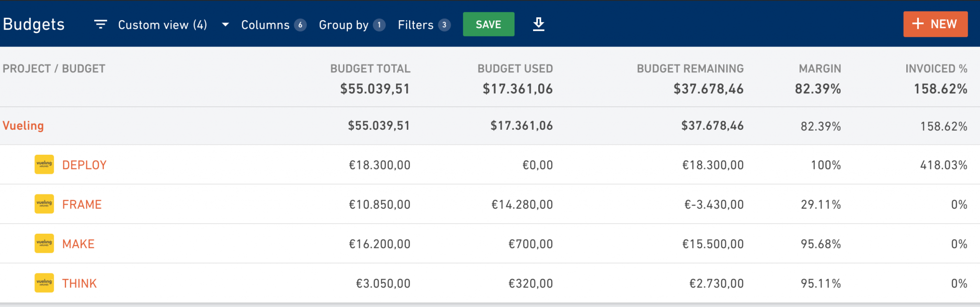980x307 pixels.
Task: Select DEPLOY invoiced value 418.03%
Action: 944,165
